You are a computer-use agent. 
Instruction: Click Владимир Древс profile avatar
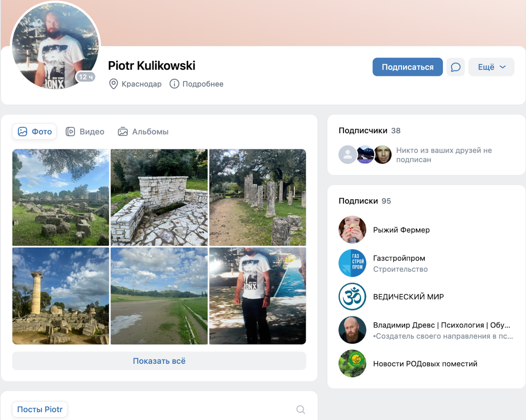352,330
